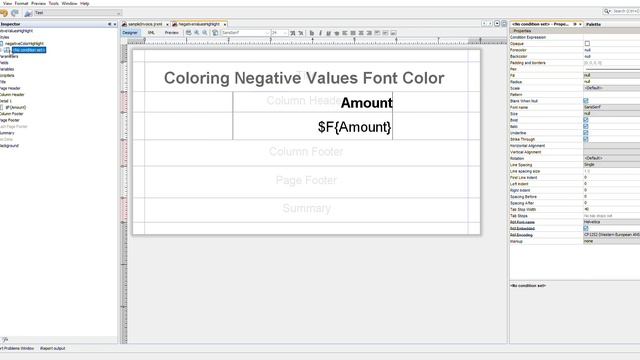Toggle the Underline property checkbox

586,133
